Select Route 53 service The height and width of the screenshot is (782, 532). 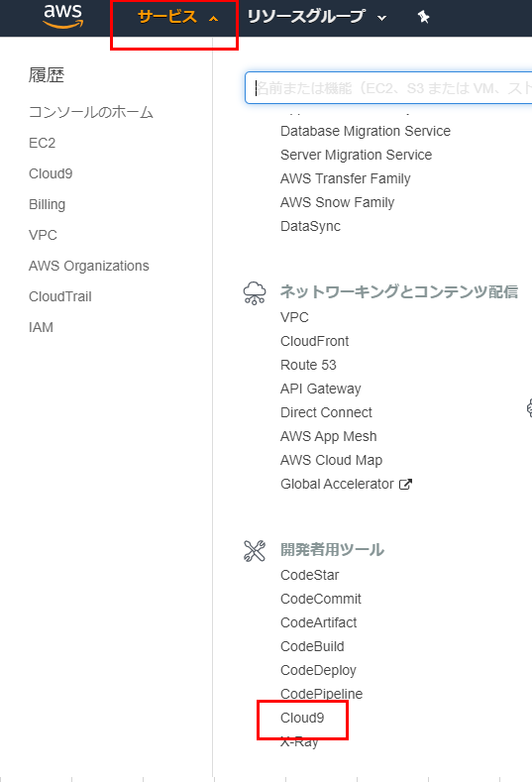tap(308, 365)
